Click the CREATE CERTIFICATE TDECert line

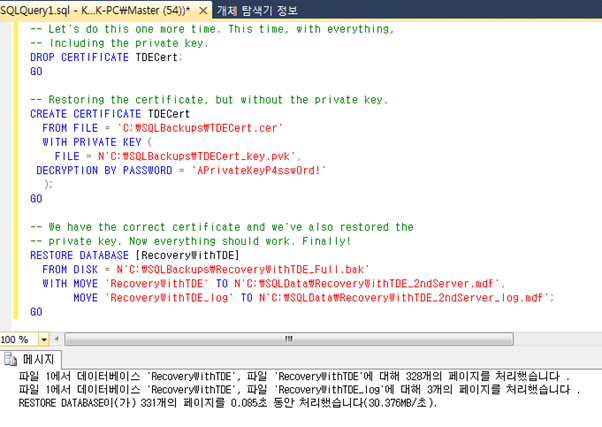(110, 114)
